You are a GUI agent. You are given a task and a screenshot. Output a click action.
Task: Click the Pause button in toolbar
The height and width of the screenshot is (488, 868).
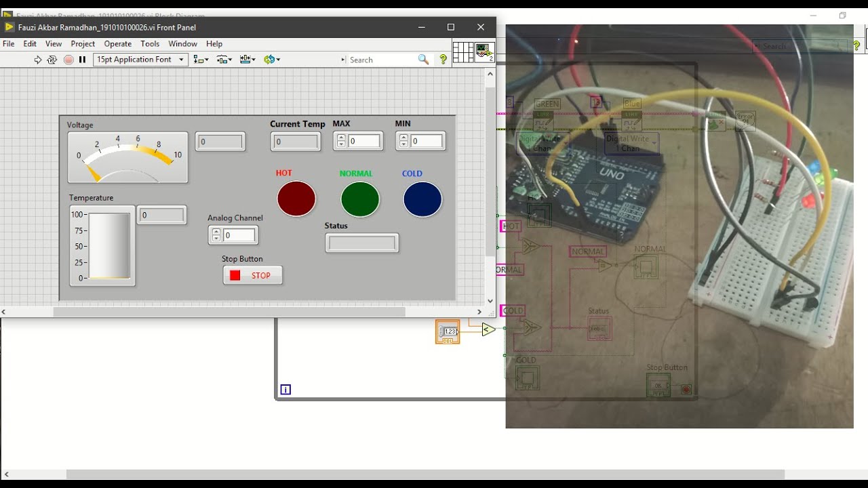point(83,60)
